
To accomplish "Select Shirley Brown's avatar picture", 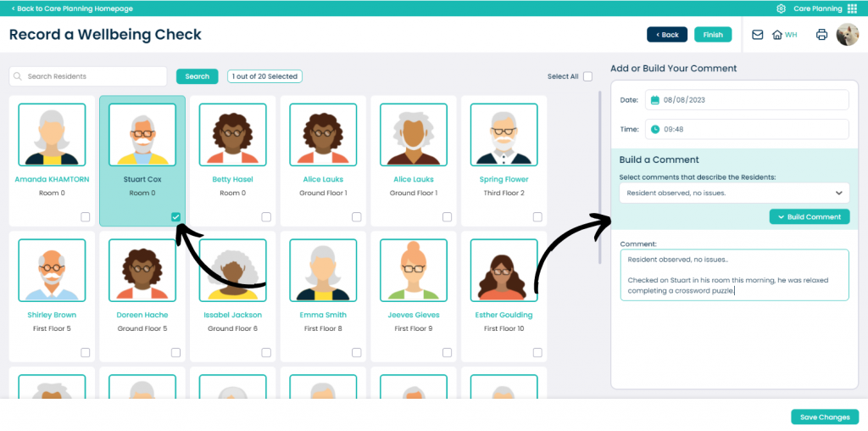I will coord(52,271).
